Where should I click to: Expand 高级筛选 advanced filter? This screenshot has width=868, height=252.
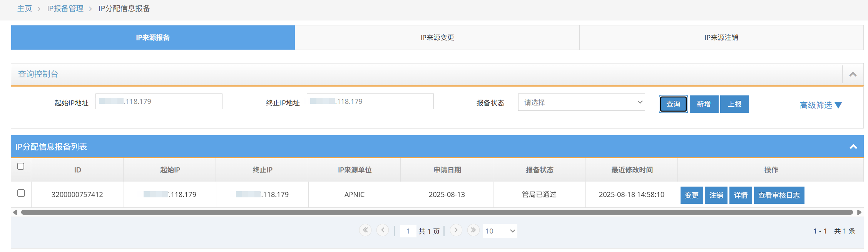pyautogui.click(x=820, y=105)
